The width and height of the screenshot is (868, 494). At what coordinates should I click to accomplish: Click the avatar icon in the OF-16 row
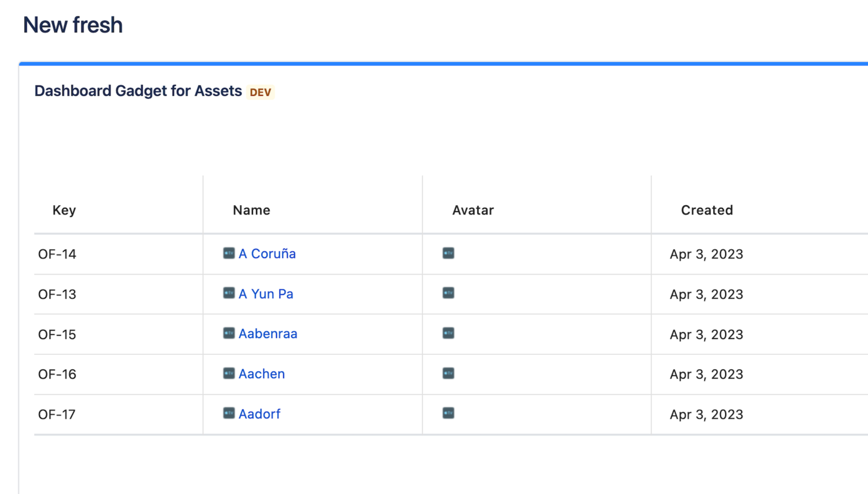tap(448, 374)
